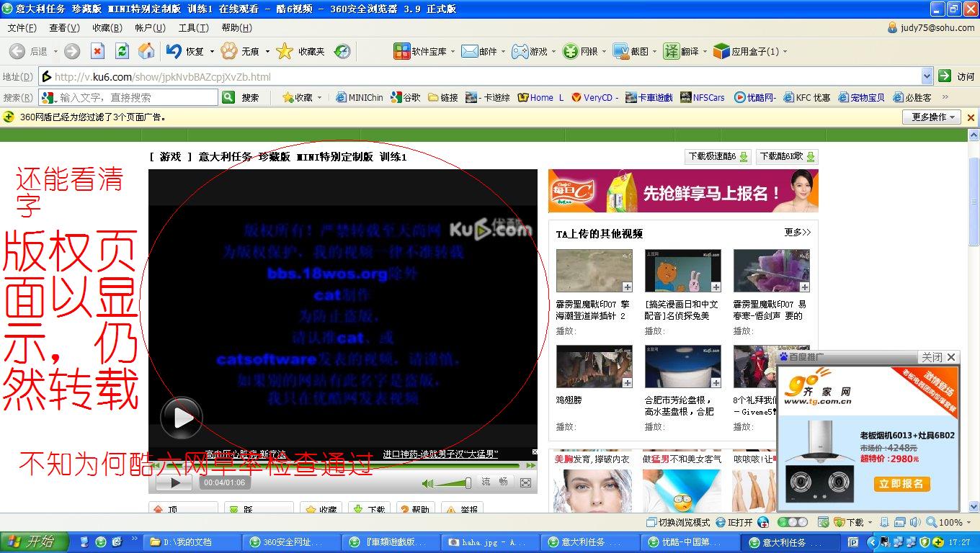The width and height of the screenshot is (980, 553).
Task: Click the 下载极速酷6 button
Action: pyautogui.click(x=717, y=156)
